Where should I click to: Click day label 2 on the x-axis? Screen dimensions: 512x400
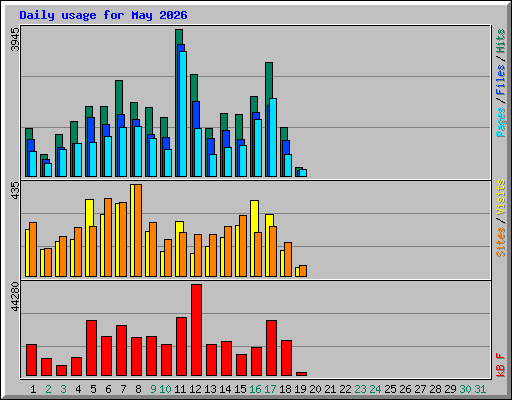click(48, 389)
